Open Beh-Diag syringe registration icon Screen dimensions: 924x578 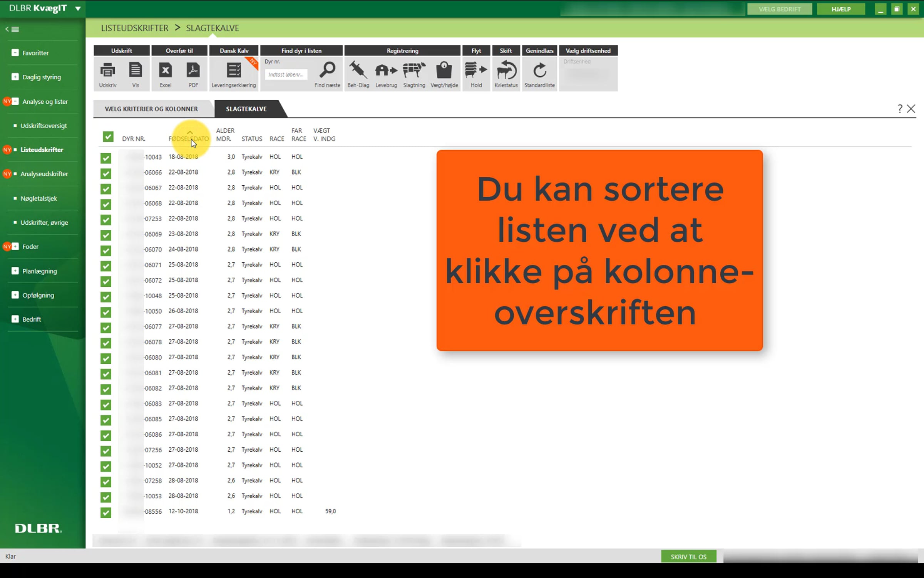tap(358, 70)
